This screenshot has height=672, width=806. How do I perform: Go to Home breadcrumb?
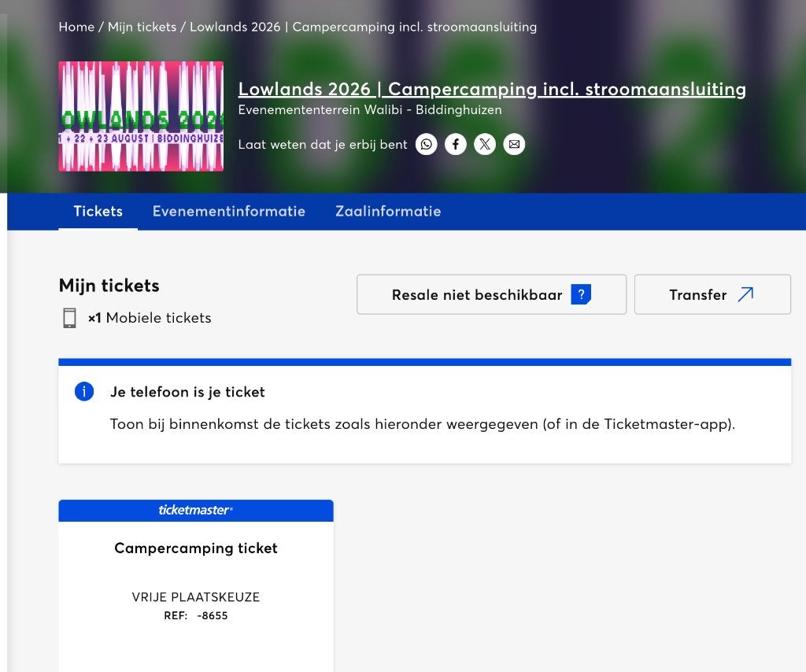coord(76,27)
